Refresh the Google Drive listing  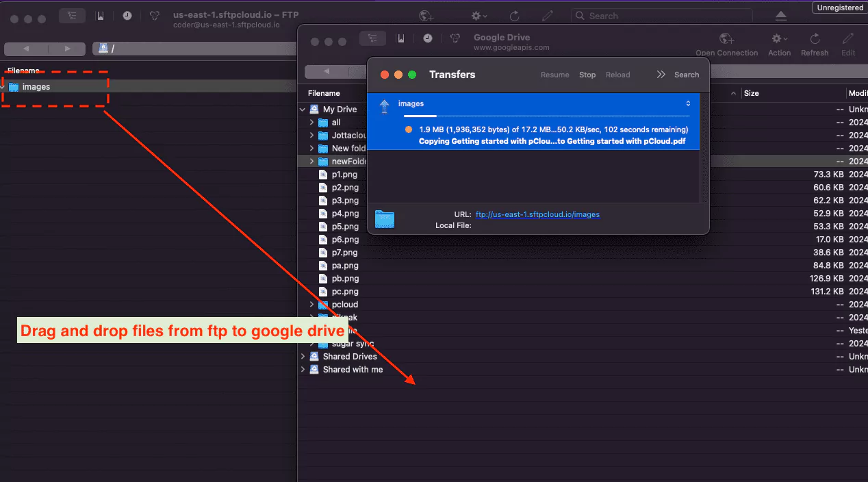[x=815, y=45]
